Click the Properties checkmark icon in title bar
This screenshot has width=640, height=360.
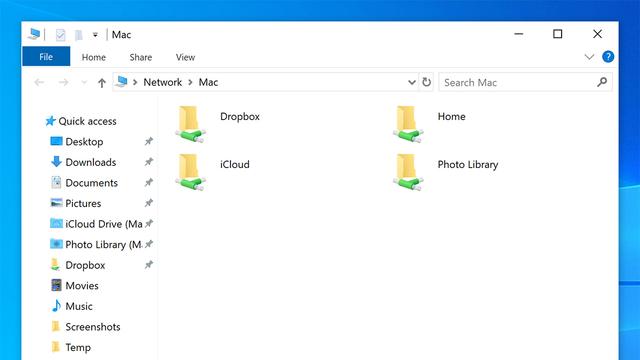60,35
